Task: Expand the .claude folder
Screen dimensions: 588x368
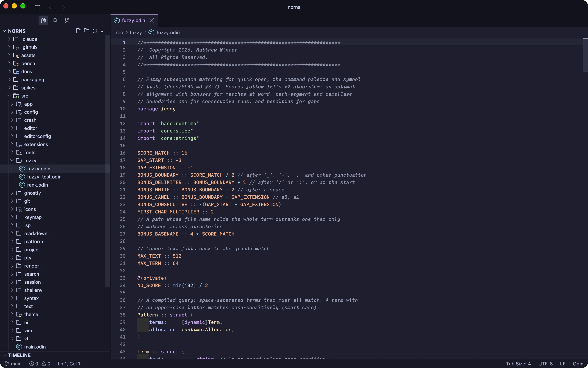Action: (9, 39)
